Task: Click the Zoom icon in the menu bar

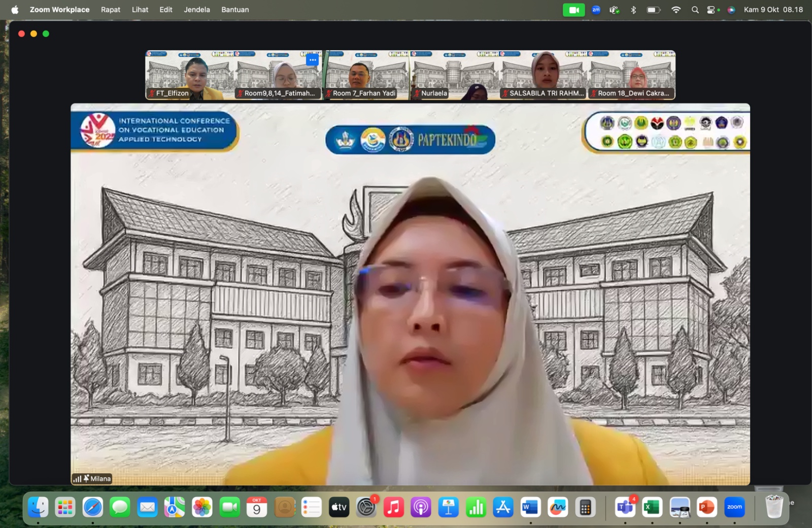Action: click(x=596, y=10)
